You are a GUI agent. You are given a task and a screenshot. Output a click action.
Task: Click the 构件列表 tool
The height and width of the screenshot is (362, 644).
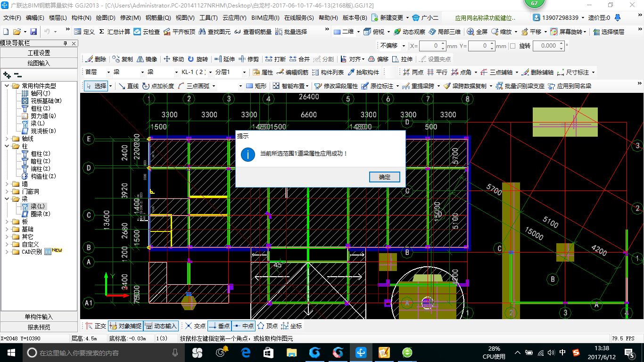coord(328,72)
